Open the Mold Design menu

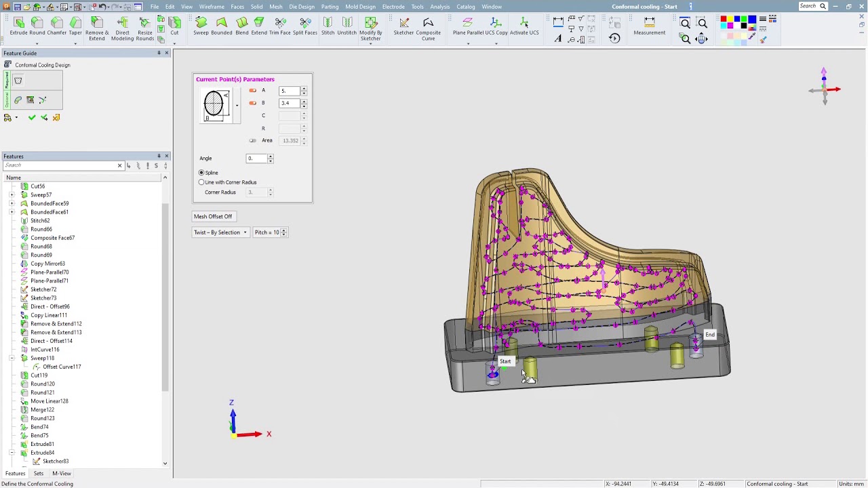click(x=360, y=7)
